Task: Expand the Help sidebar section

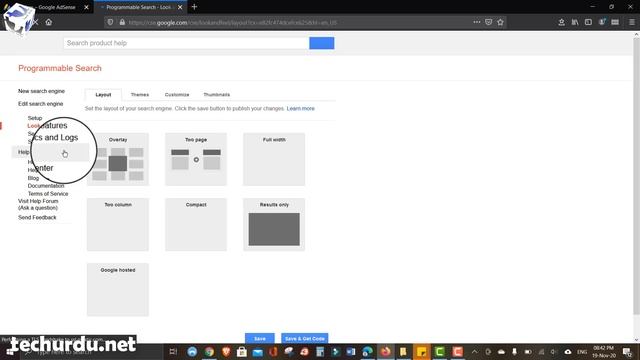Action: click(23, 152)
